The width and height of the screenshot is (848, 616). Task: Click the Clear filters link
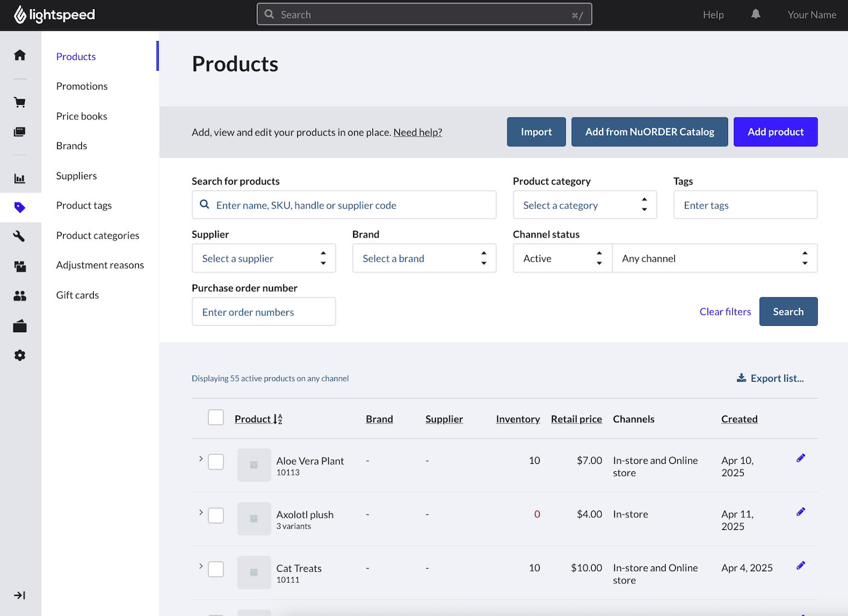tap(724, 312)
